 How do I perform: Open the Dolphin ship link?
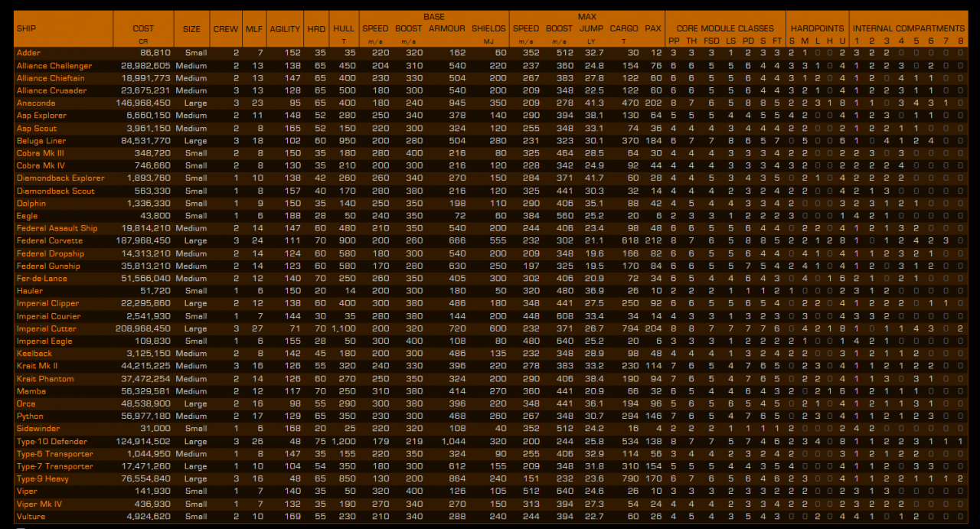point(31,204)
